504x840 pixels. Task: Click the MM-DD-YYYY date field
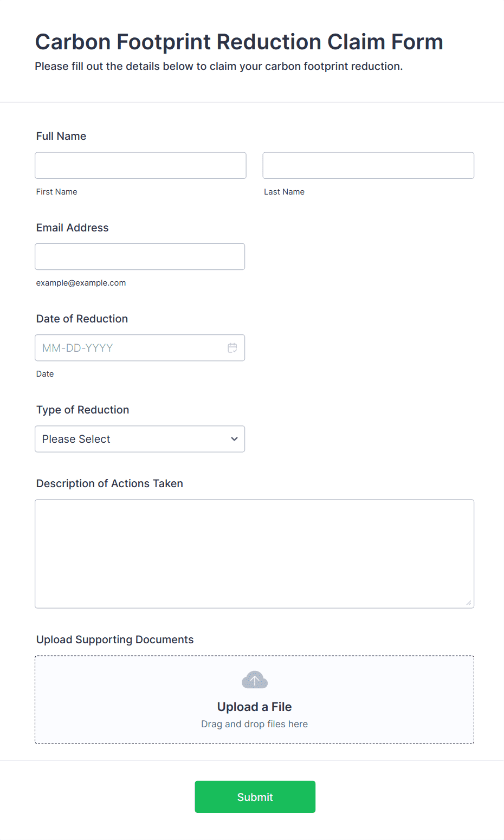(140, 348)
